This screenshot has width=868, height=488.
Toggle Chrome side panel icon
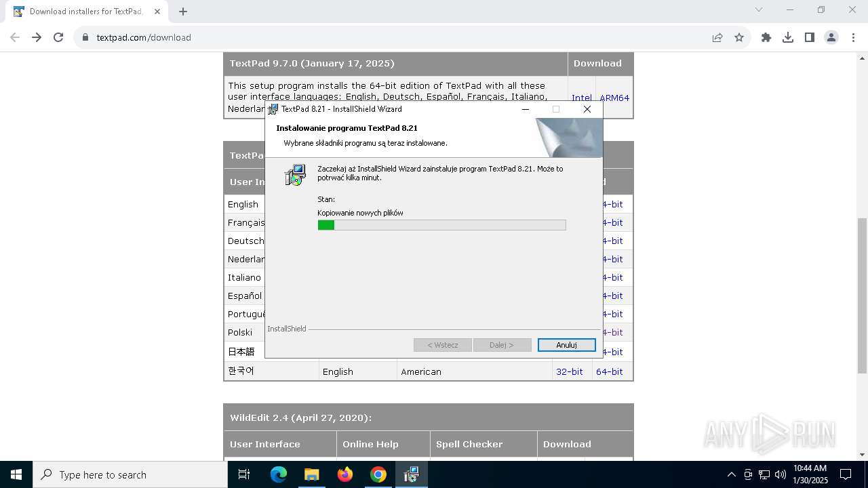810,37
